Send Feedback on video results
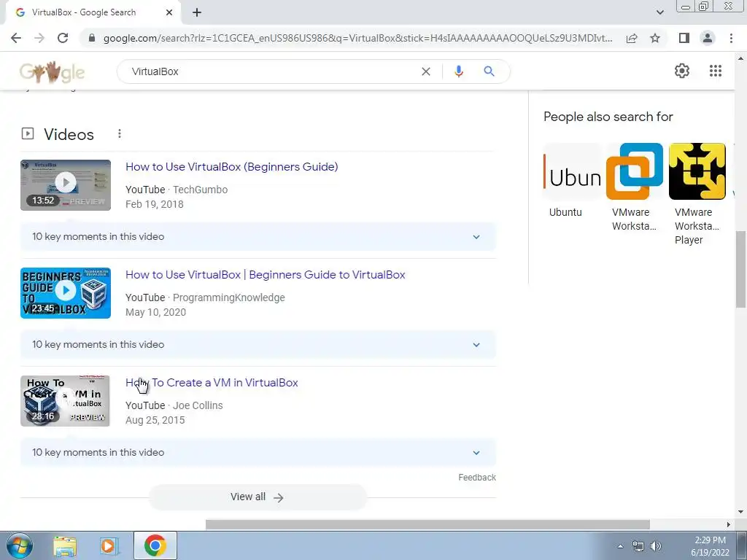The image size is (747, 560). pos(477,477)
